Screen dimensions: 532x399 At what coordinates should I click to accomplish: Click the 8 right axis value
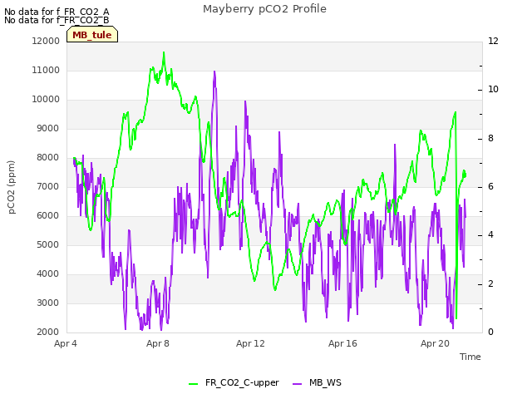point(490,139)
